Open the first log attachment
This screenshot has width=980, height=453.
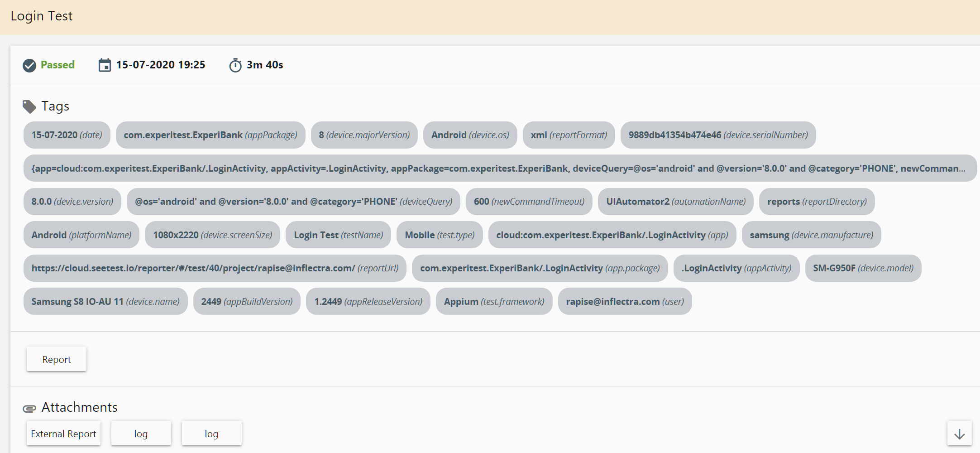click(x=141, y=434)
